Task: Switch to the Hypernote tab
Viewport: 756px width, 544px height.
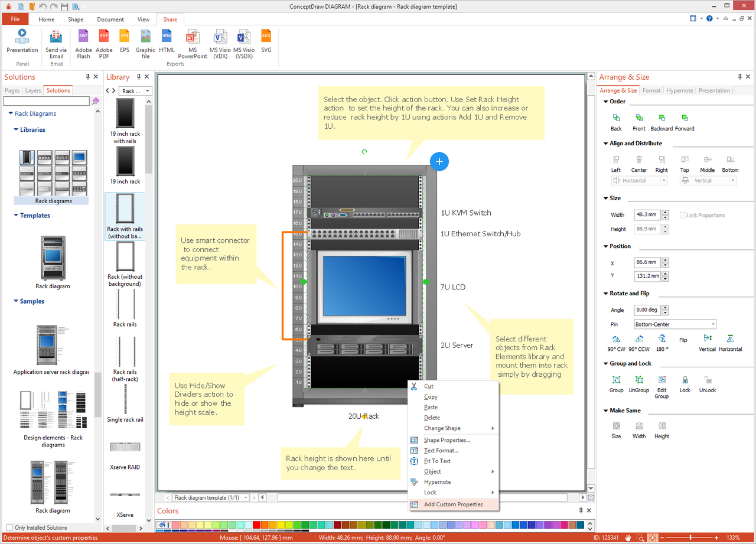Action: (679, 90)
